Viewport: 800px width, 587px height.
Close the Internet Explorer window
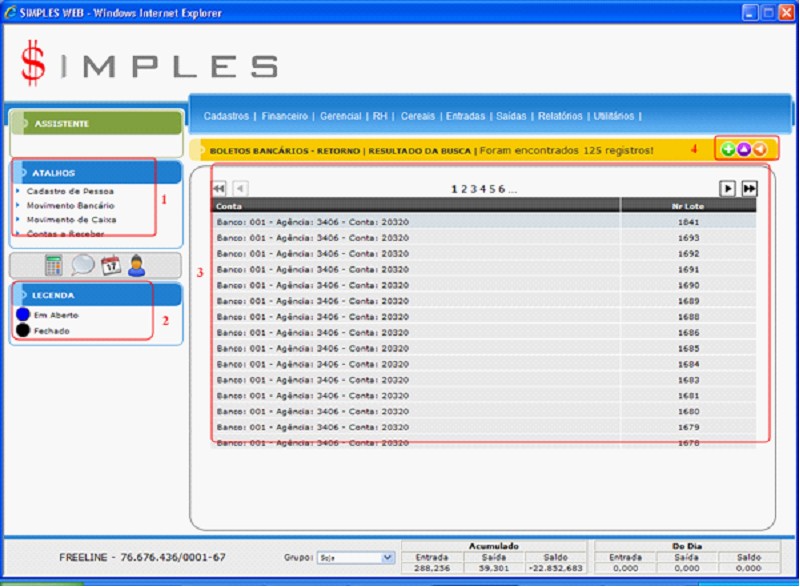[786, 13]
